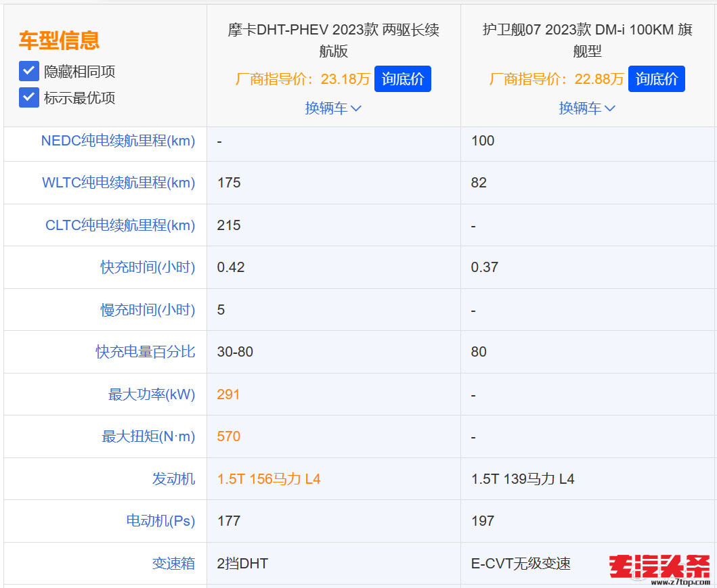Click the 最大扭矩(N·m) label

[x=148, y=436]
